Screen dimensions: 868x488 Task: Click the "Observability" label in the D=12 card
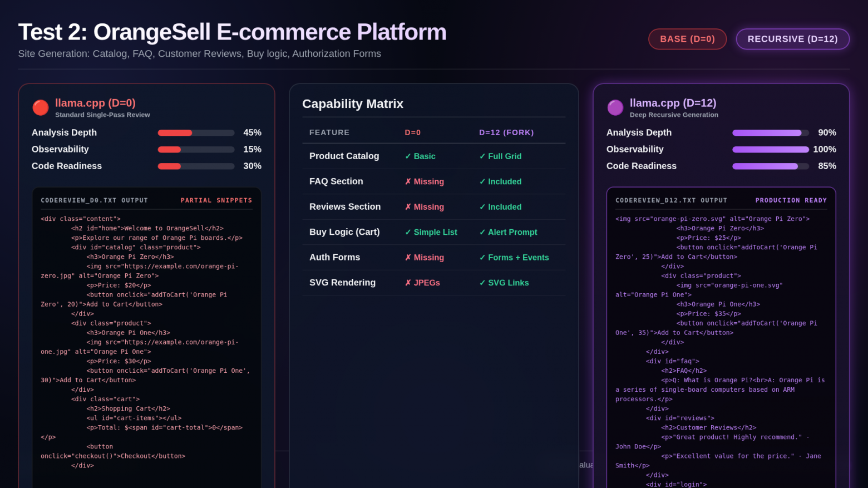[635, 150]
